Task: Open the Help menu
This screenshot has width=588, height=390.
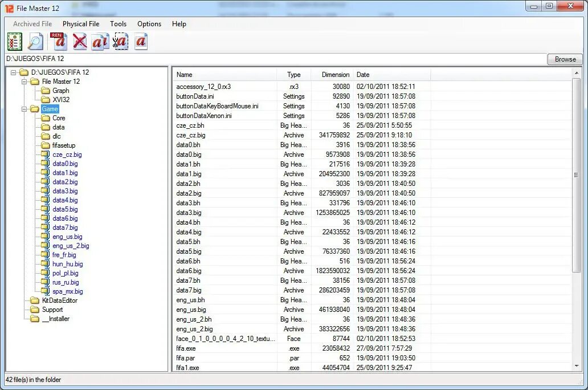Action: (x=179, y=23)
